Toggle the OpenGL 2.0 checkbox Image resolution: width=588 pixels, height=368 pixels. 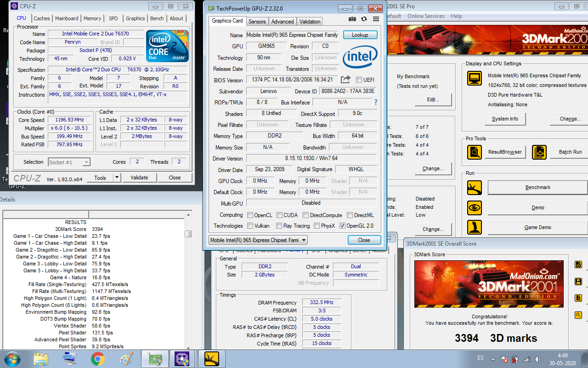pos(342,226)
